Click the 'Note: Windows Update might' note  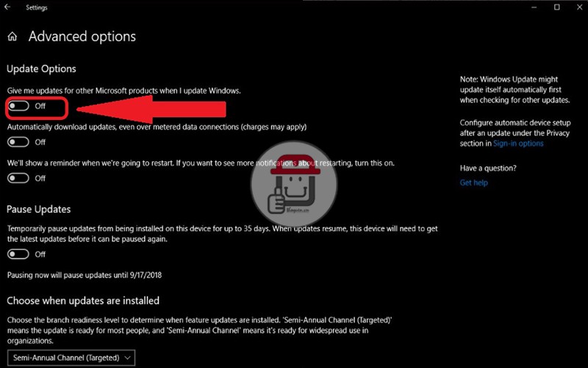click(x=515, y=90)
